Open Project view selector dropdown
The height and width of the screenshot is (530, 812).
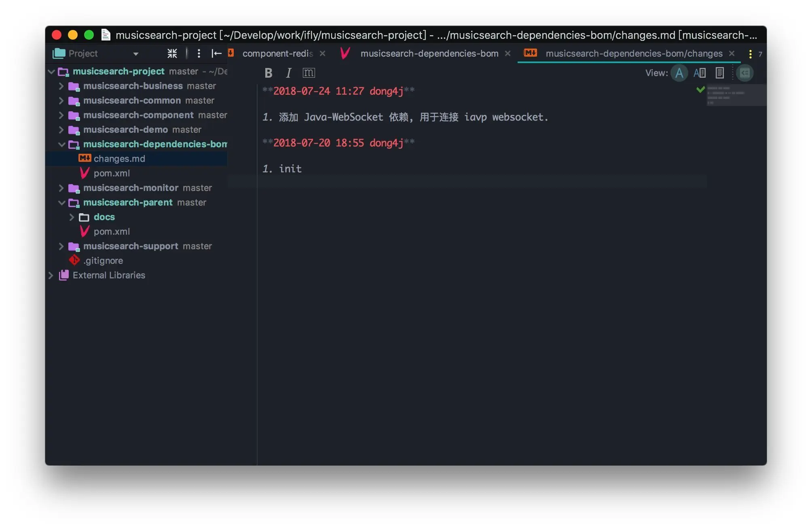click(136, 54)
